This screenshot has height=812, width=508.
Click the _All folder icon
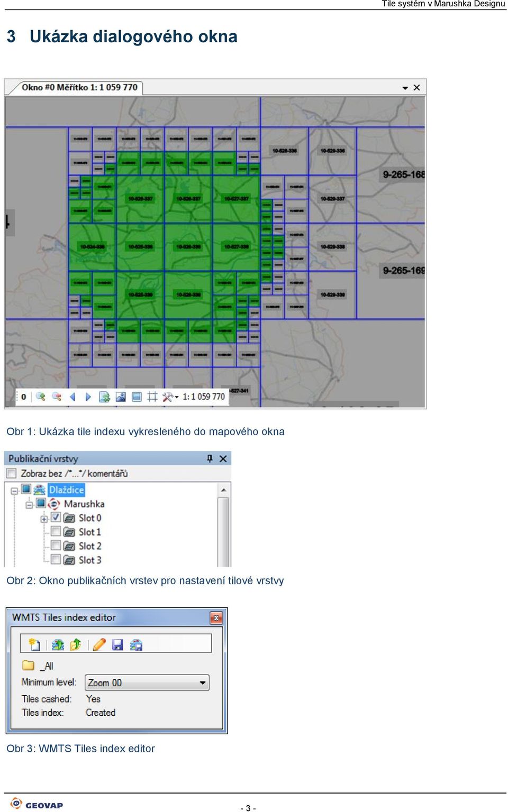pos(28,665)
